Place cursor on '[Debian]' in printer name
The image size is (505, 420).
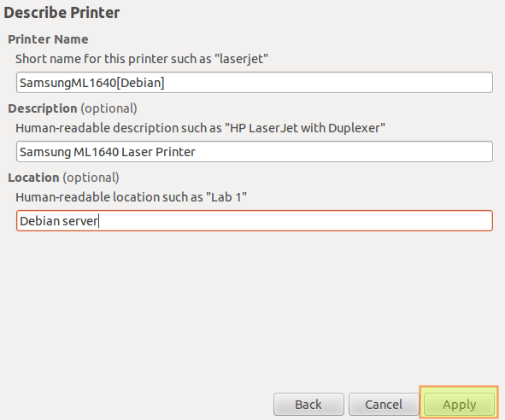pos(140,83)
